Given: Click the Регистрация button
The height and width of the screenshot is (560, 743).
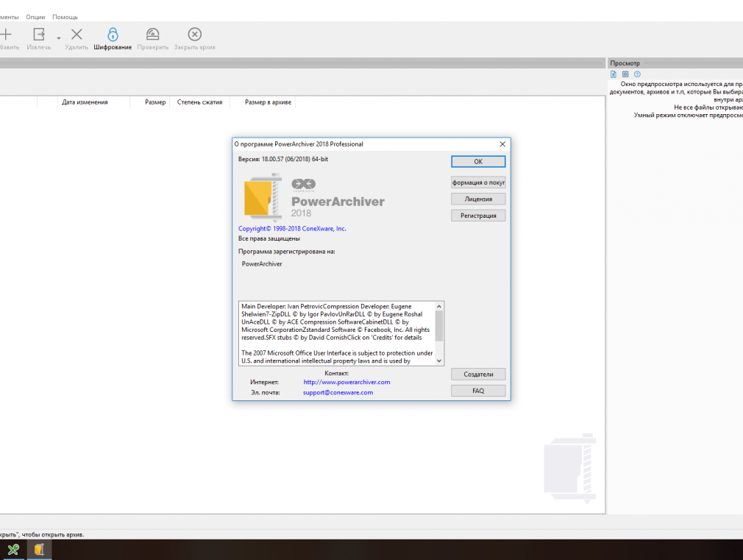Looking at the screenshot, I should [x=478, y=216].
